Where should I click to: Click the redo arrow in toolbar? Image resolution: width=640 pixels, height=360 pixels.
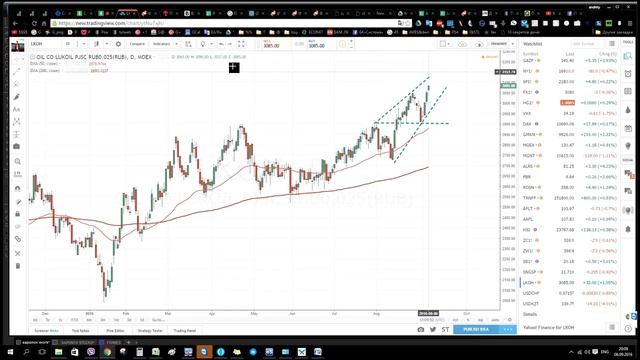click(x=230, y=44)
